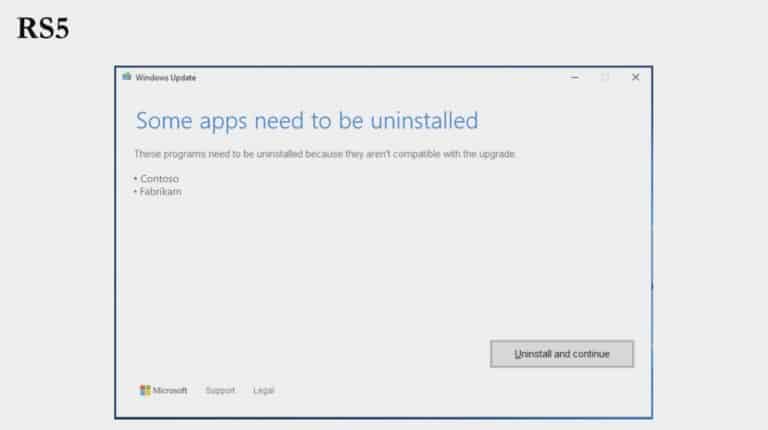Open the Support link
Screen dimensions: 768x430
tap(220, 390)
